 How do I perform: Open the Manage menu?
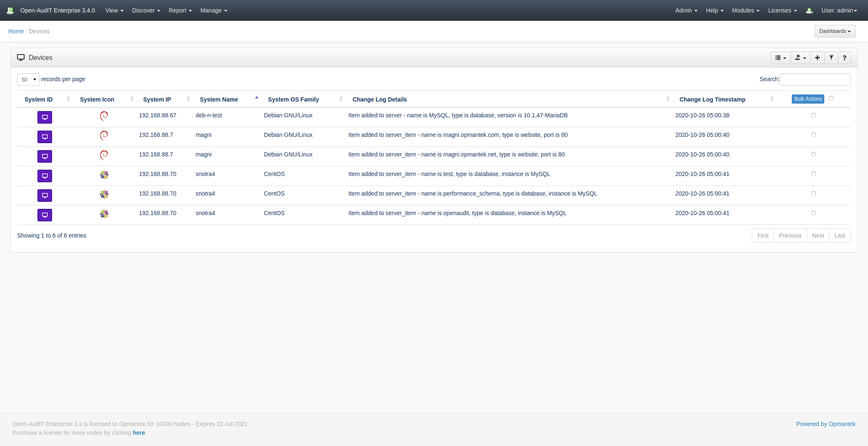click(x=213, y=10)
